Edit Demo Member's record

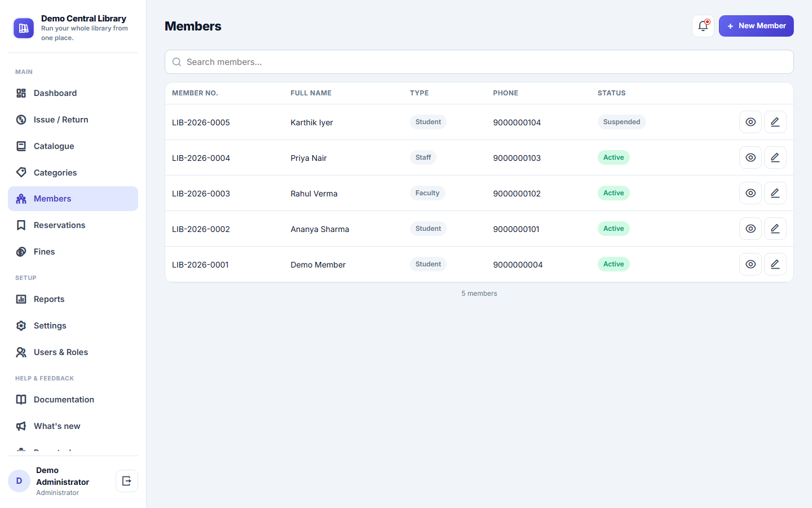(775, 264)
